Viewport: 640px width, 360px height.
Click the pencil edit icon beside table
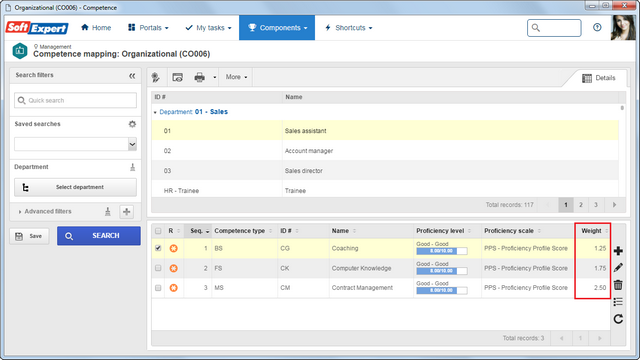pyautogui.click(x=618, y=268)
